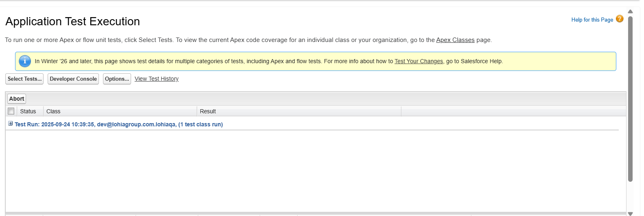This screenshot has height=216, width=644.
Task: Open the Test Your Changes help link
Action: pos(418,62)
